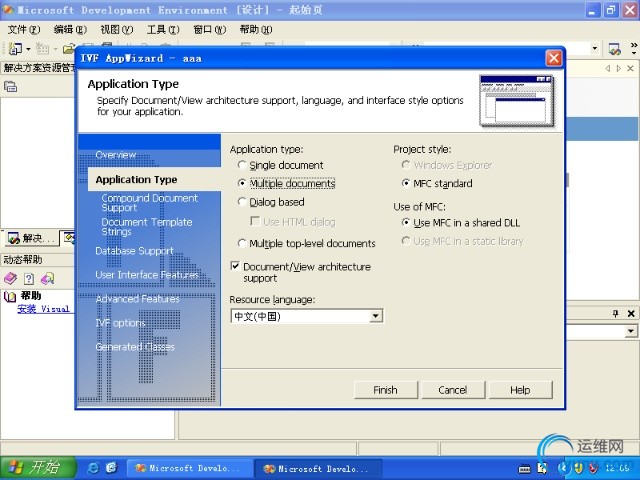This screenshot has width=640, height=480.
Task: Close the IVF AppWizard dialog
Action: click(553, 58)
